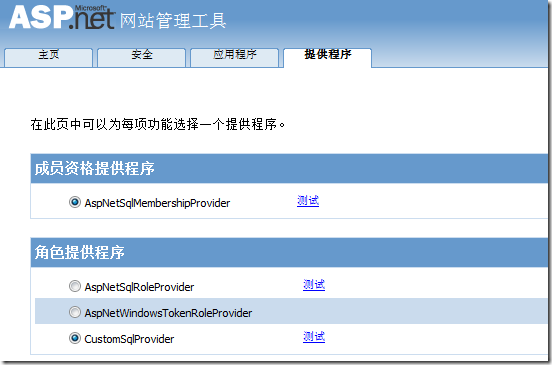The image size is (552, 365).
Task: Click the 网站管理工具 title text
Action: point(173,20)
